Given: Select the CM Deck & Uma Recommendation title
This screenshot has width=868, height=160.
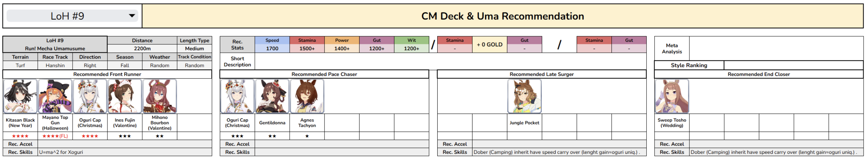Looking at the screenshot, I should pyautogui.click(x=503, y=16).
